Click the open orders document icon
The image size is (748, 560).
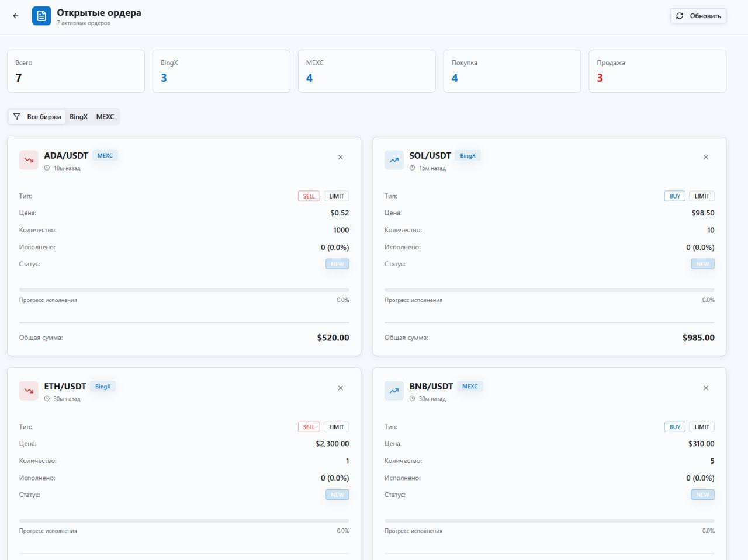coord(41,16)
